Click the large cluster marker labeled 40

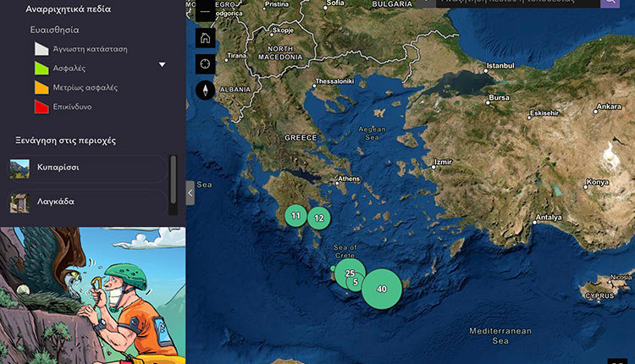point(382,290)
